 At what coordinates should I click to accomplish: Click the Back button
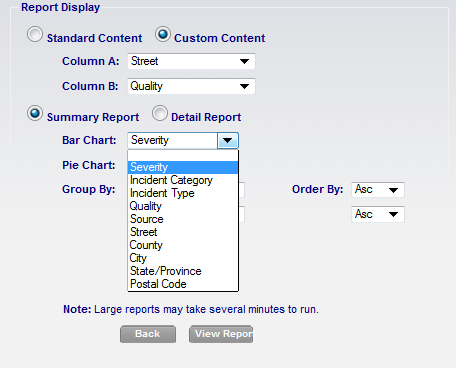148,334
